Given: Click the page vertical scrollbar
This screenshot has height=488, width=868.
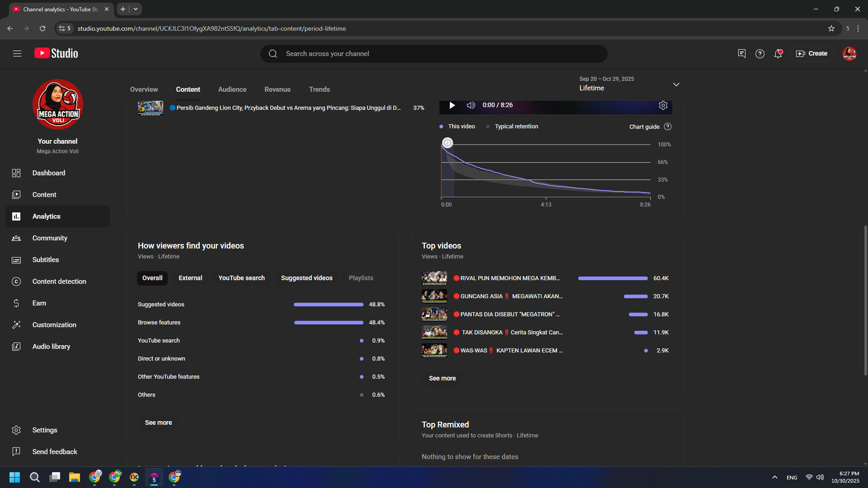Looking at the screenshot, I should [x=865, y=300].
